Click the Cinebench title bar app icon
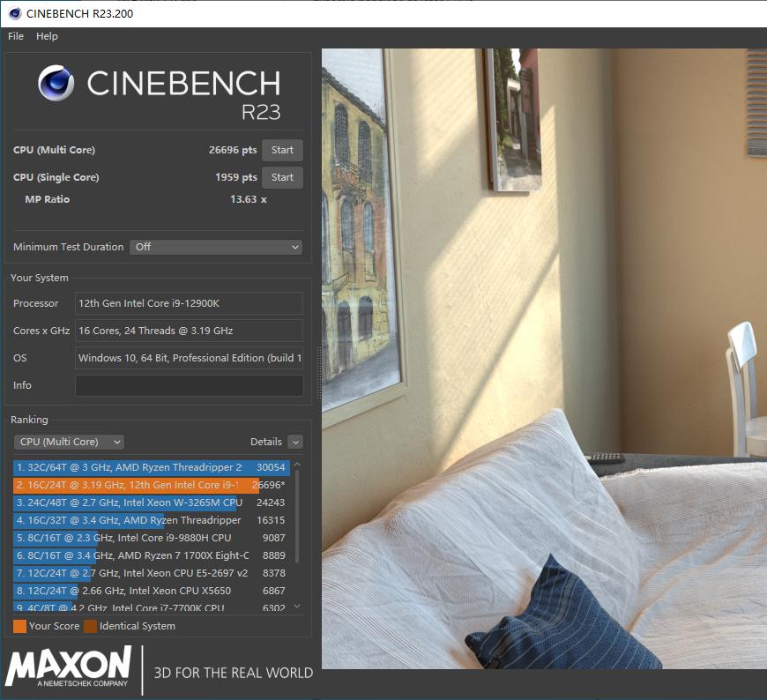Screen dimensions: 767x700 [15, 14]
